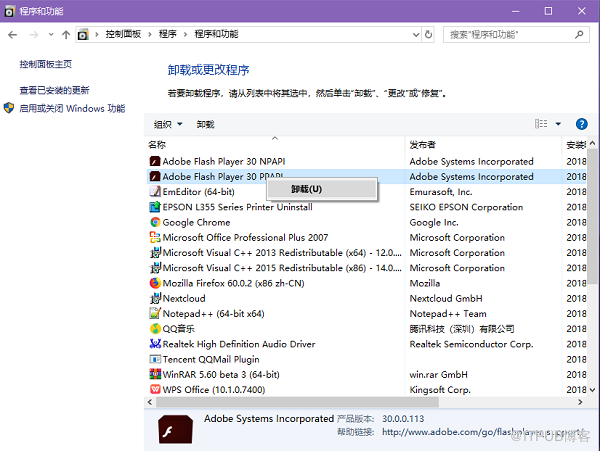Click the Mozilla Firefox program icon
The width and height of the screenshot is (600, 451).
(x=155, y=283)
